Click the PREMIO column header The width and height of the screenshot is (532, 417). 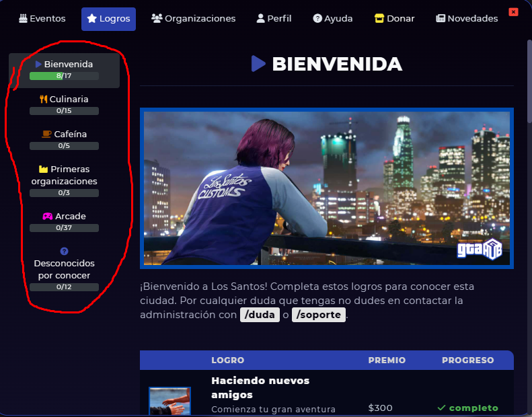tap(387, 361)
